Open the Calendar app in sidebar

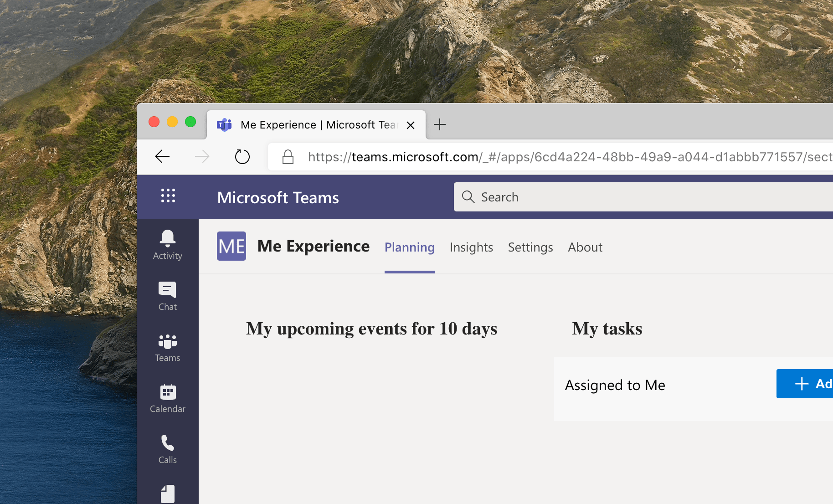pos(168,398)
